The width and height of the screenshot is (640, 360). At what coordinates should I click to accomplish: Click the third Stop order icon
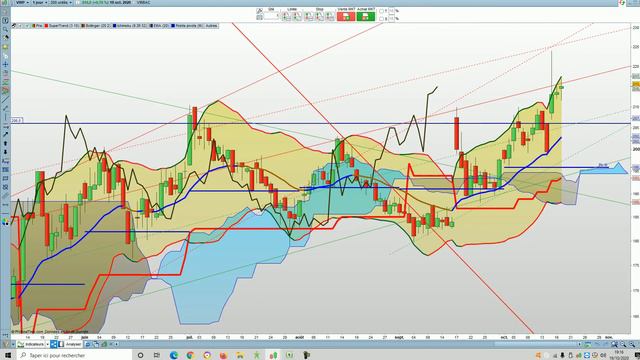tap(330, 16)
